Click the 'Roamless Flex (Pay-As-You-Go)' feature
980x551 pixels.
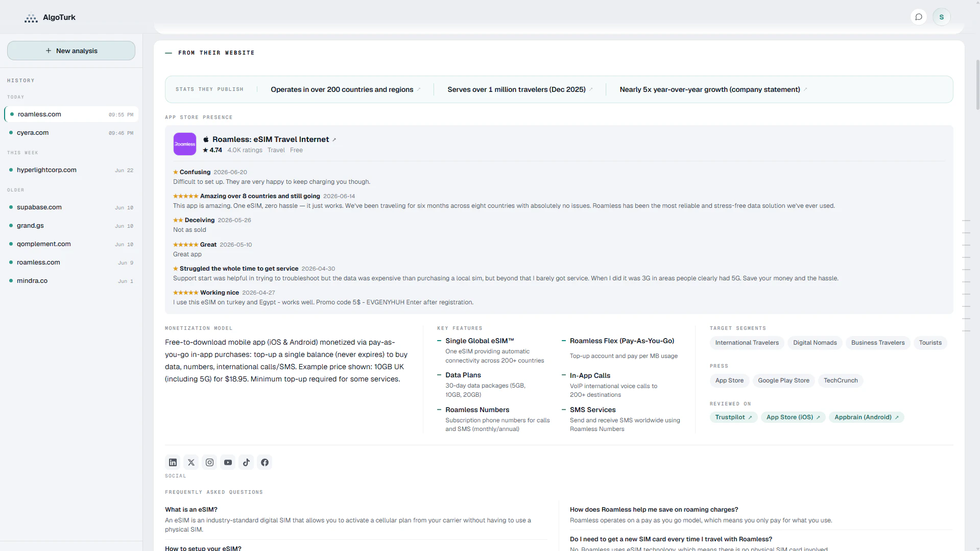coord(622,341)
